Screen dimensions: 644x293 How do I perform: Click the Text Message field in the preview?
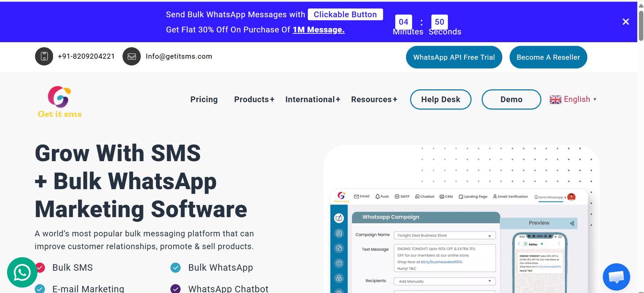[x=445, y=258]
